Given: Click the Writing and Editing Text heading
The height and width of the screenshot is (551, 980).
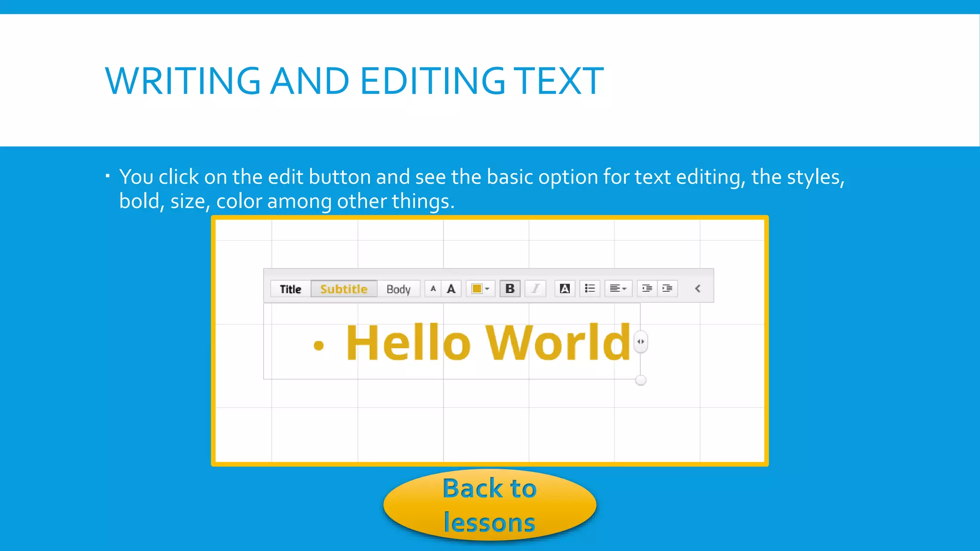Looking at the screenshot, I should pyautogui.click(x=354, y=81).
